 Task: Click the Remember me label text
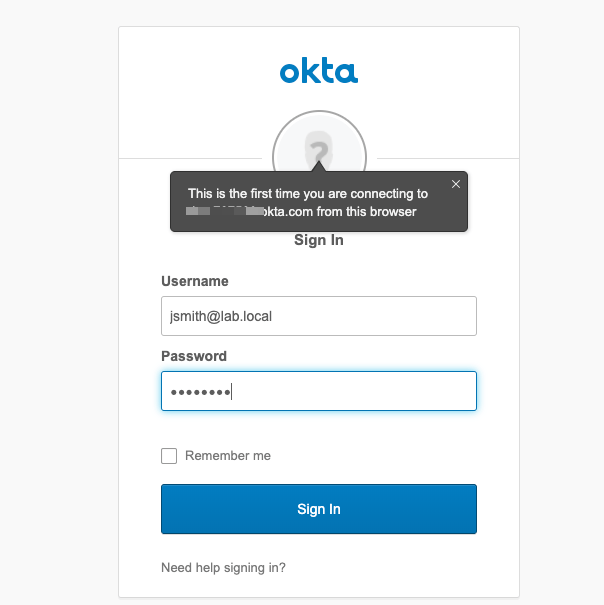(228, 456)
